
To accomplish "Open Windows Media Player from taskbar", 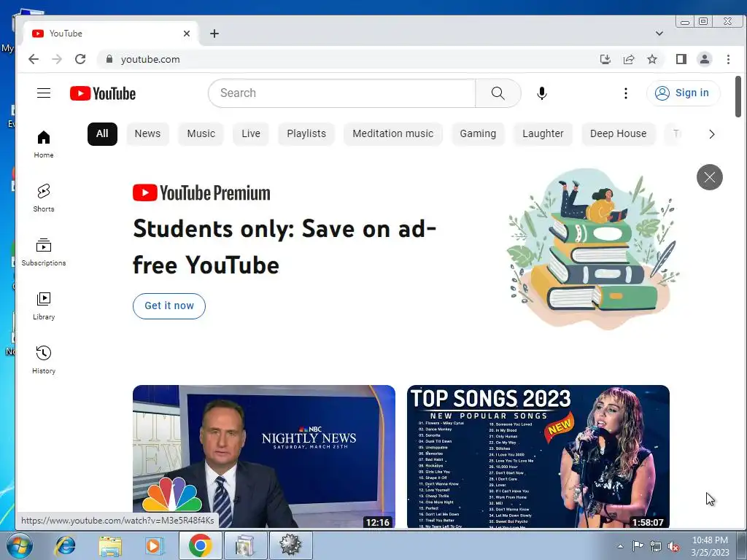I will pyautogui.click(x=153, y=545).
